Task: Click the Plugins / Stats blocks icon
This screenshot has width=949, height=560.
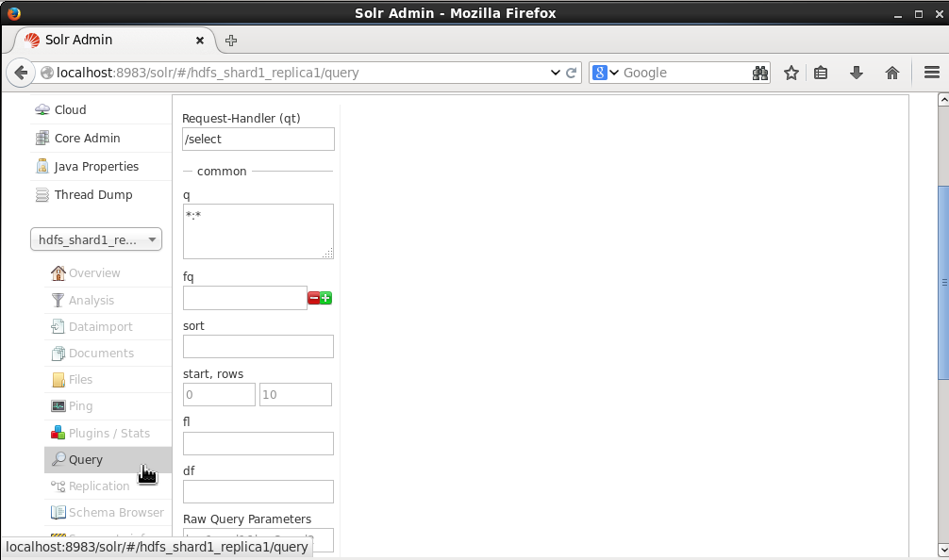Action: click(x=58, y=433)
